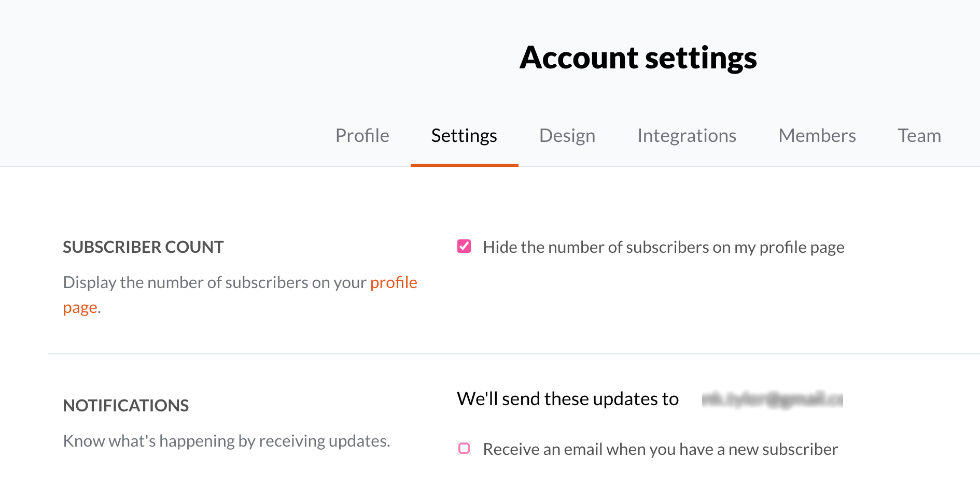980x486 pixels.
Task: Switch to the Design tab
Action: click(567, 136)
